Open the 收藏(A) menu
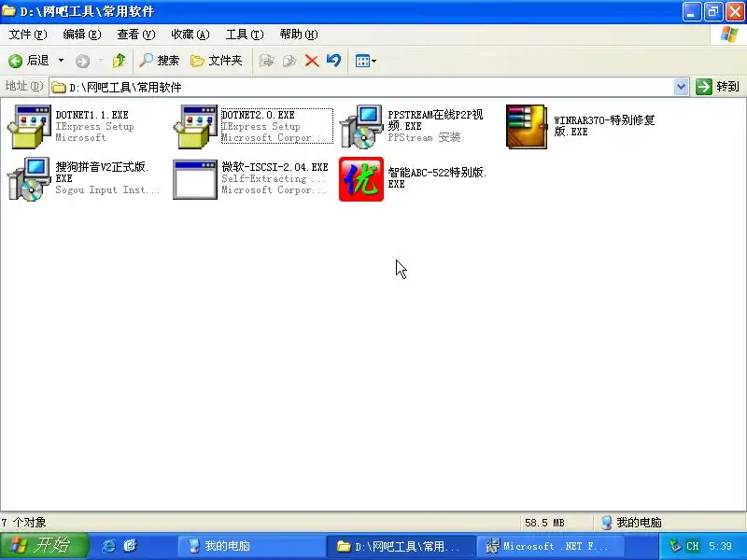This screenshot has height=560, width=747. coord(190,35)
